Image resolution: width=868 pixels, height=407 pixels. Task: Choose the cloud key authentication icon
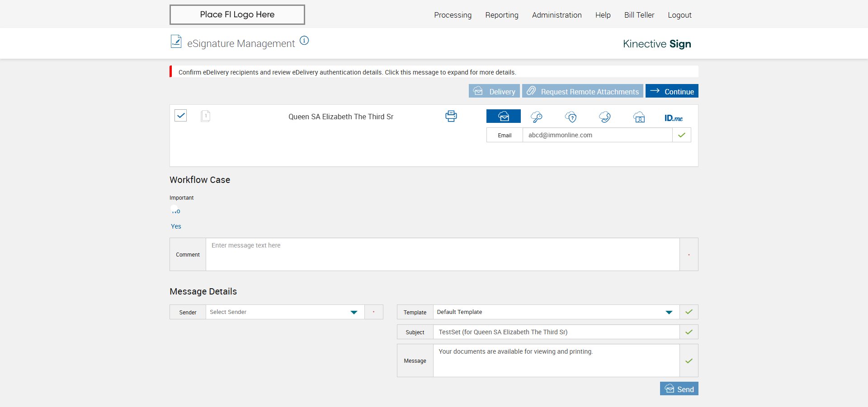(x=537, y=117)
